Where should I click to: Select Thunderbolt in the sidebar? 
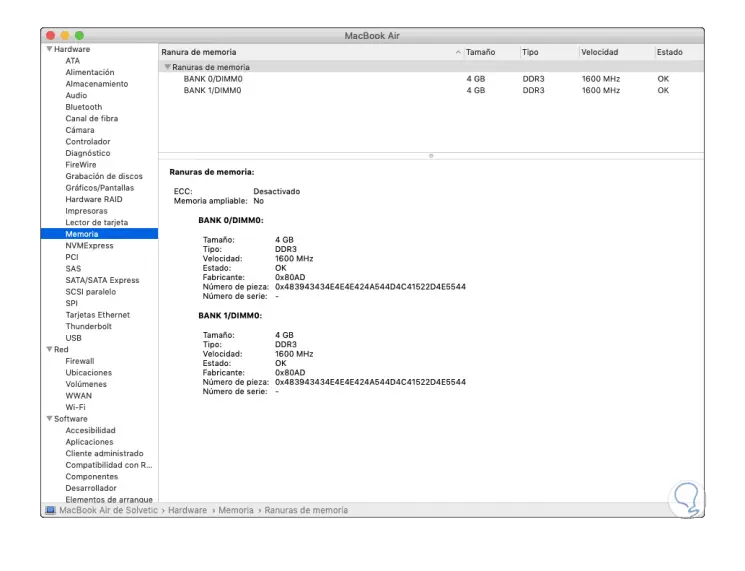88,326
